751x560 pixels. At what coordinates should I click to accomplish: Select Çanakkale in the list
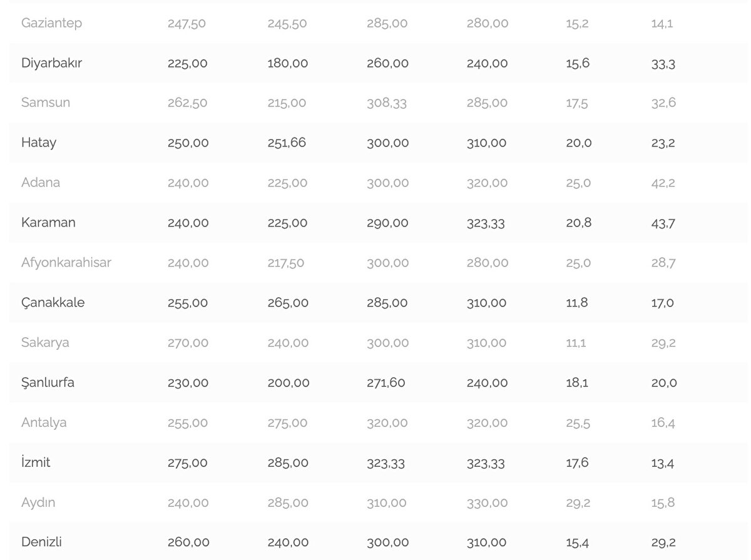tap(53, 303)
